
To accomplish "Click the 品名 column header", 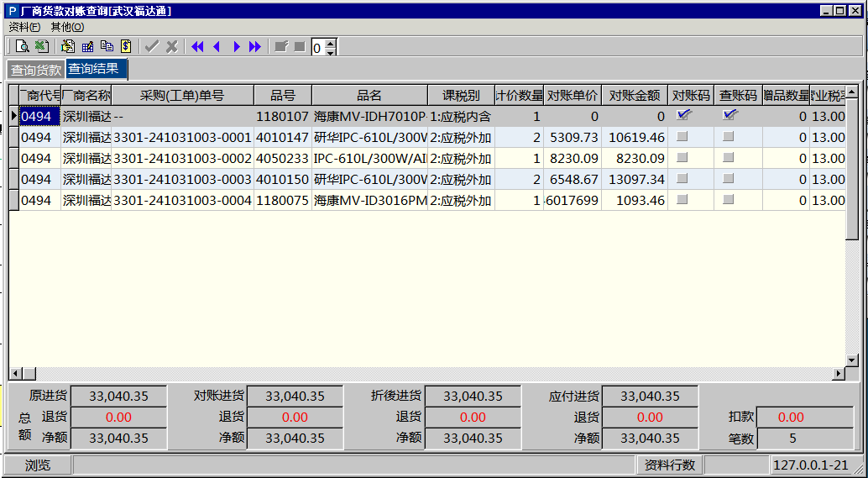I will (369, 95).
